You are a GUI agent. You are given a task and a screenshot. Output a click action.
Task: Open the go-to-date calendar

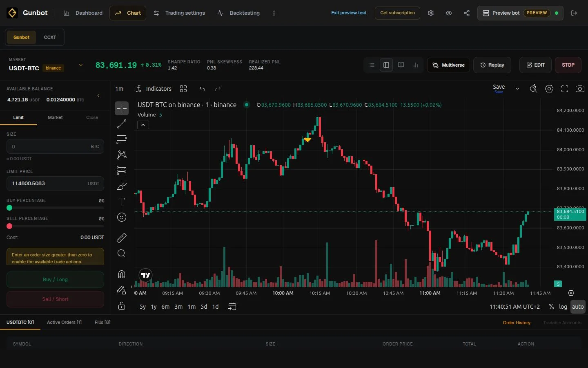tap(232, 307)
